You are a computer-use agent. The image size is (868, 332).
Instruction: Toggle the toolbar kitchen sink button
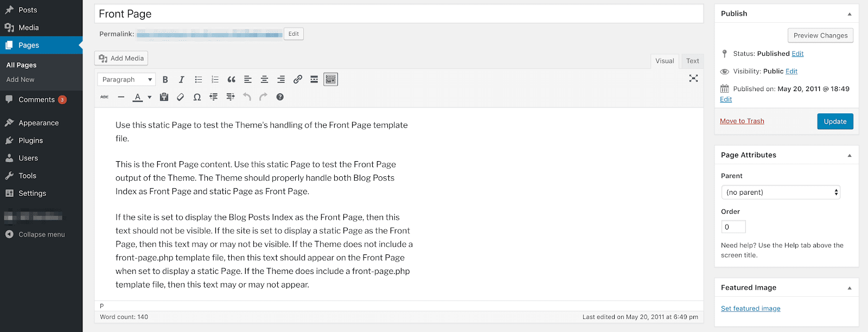[331, 79]
